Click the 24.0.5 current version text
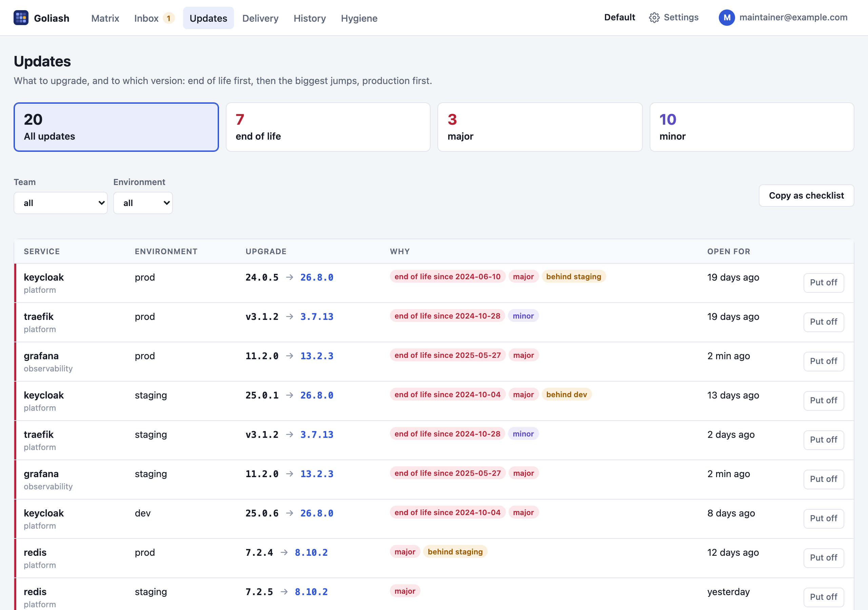868x610 pixels. pyautogui.click(x=262, y=278)
